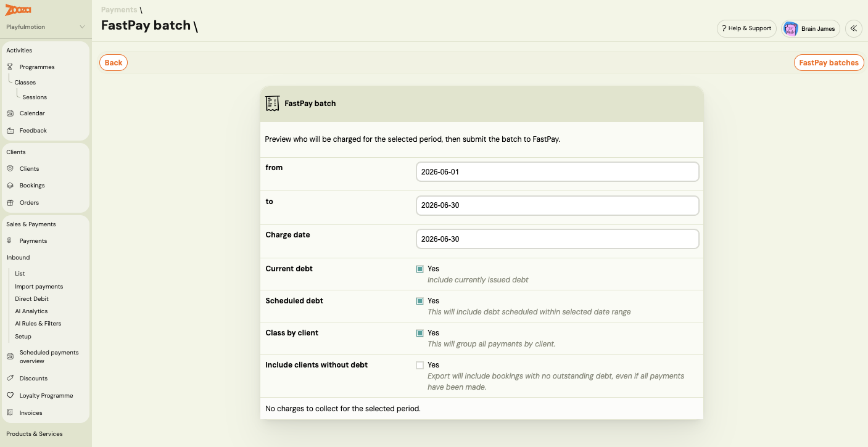Click Payments breadcrumb link
The width and height of the screenshot is (868, 447).
[x=119, y=10]
